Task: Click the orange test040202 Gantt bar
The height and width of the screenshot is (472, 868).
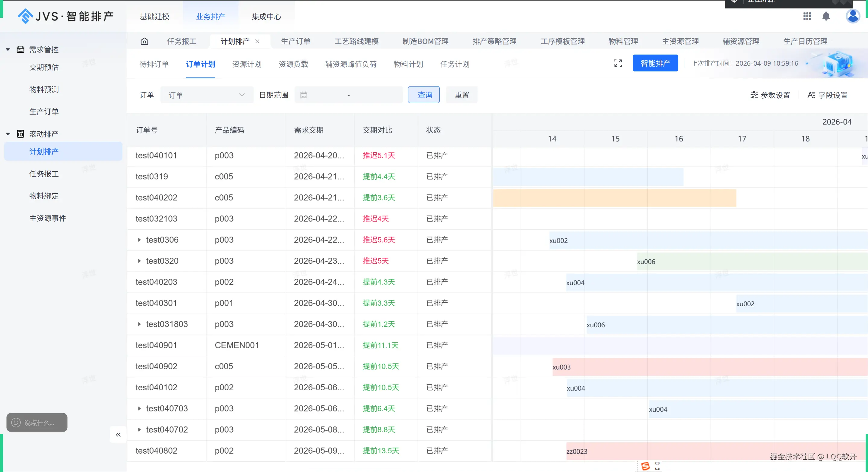Action: point(614,198)
